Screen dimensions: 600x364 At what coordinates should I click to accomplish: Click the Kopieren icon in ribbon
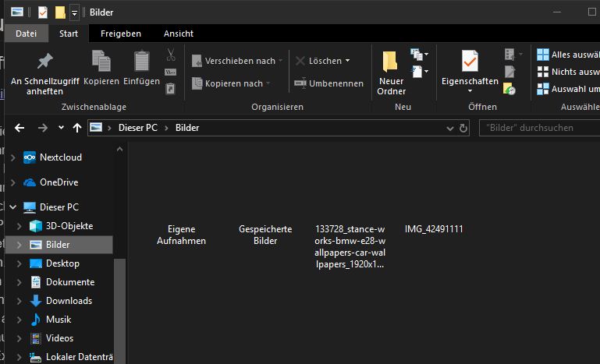(101, 61)
